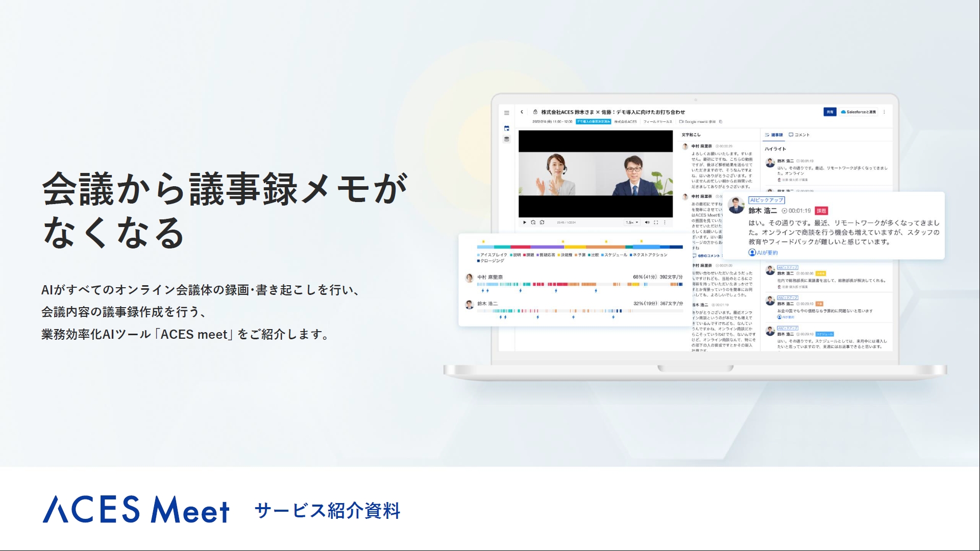Open the video player's three-dot options menu

665,222
